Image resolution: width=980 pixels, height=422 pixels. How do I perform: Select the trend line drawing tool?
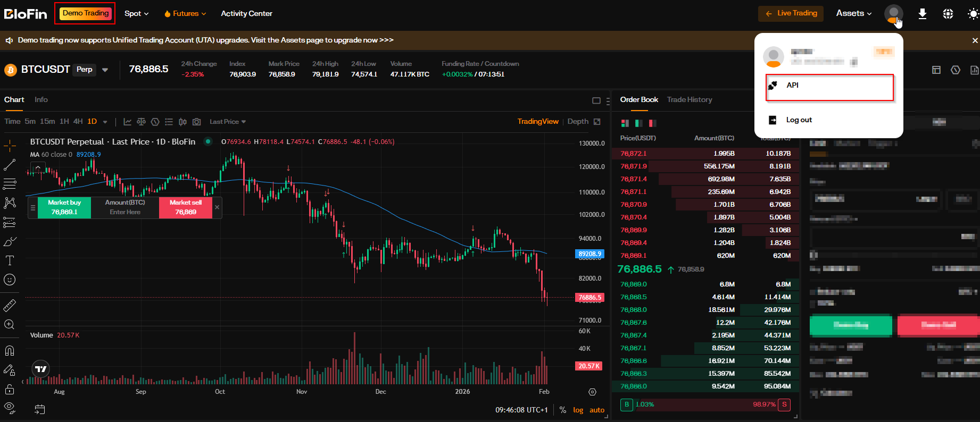click(10, 165)
